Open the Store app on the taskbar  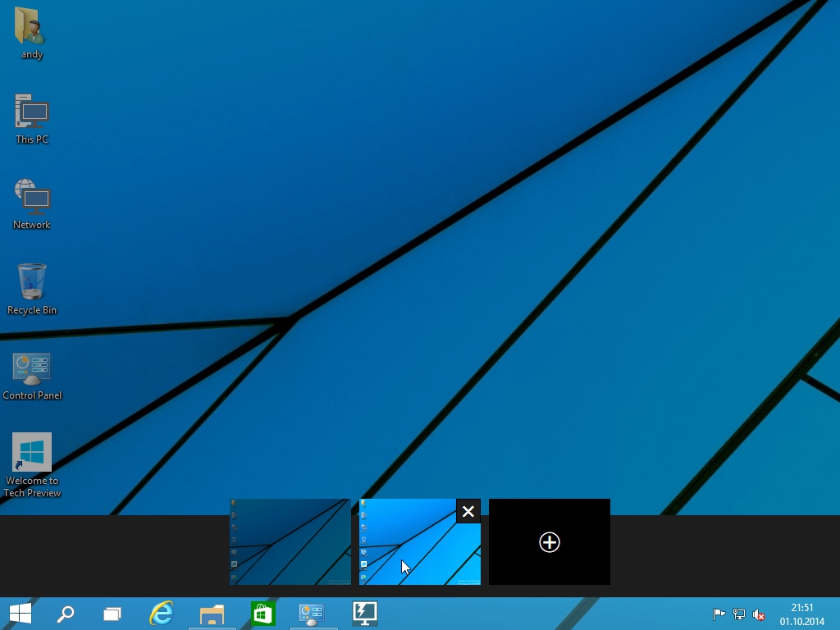click(x=262, y=614)
